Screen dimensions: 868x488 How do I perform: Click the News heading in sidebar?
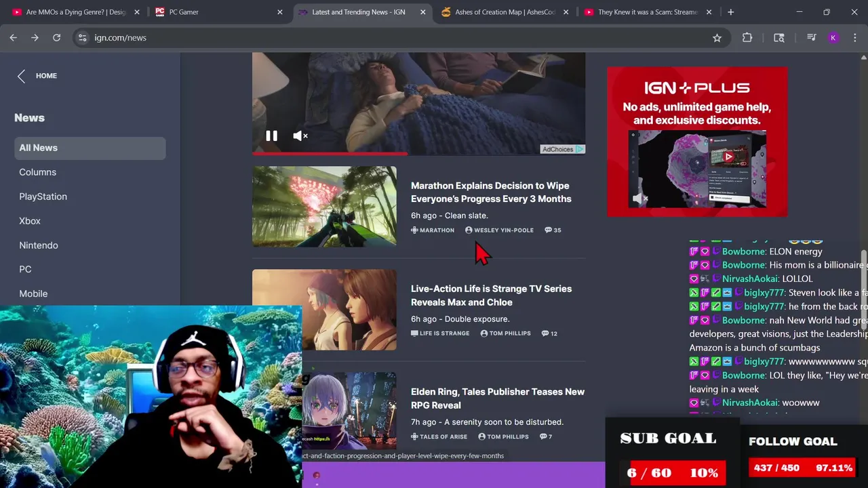coord(29,118)
